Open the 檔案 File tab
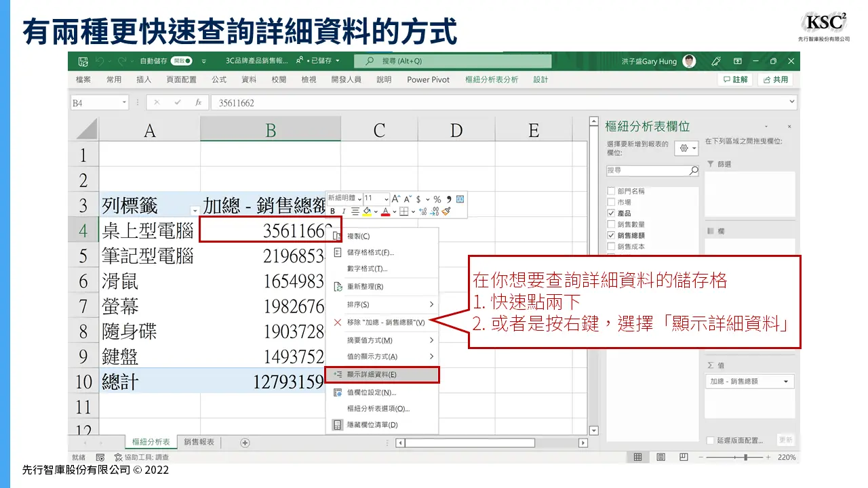This screenshot has width=868, height=488. pyautogui.click(x=83, y=80)
